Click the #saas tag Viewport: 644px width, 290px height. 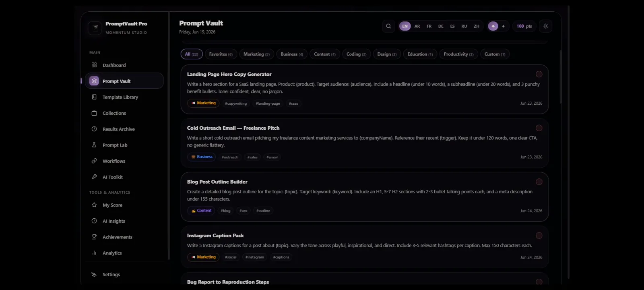tap(293, 104)
